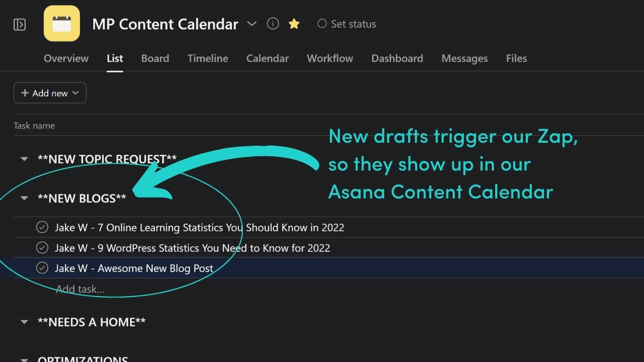
Task: Open the Calendar tab
Action: pos(267,58)
